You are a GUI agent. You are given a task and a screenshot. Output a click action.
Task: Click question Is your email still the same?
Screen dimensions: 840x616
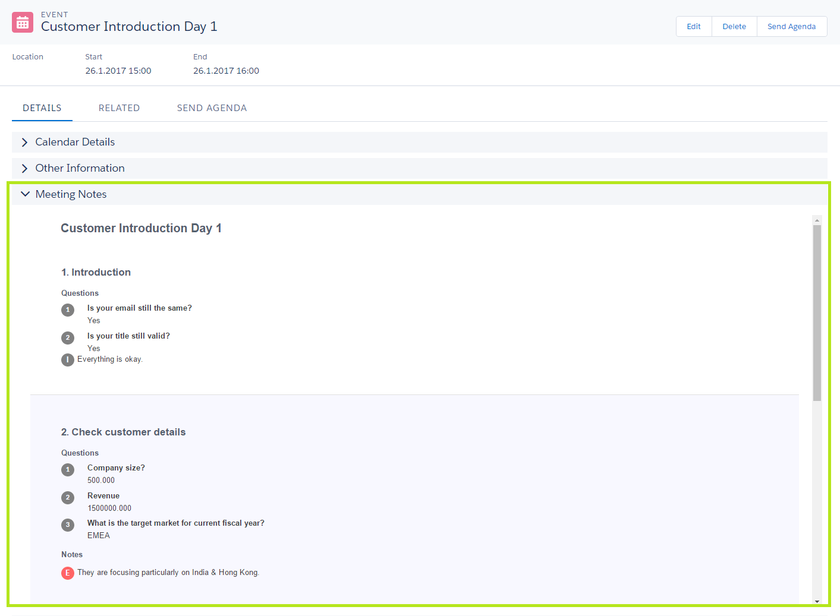click(x=140, y=308)
